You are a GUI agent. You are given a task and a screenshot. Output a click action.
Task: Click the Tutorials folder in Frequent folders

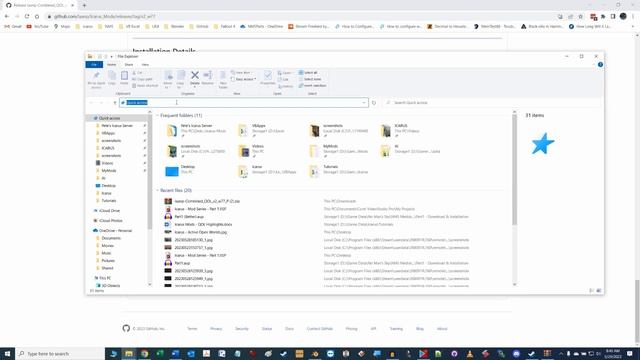pyautogui.click(x=339, y=171)
